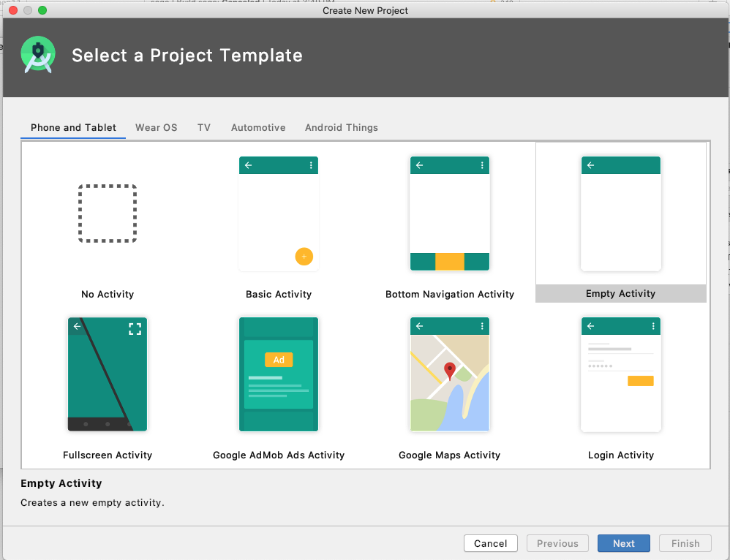Click the back arrow in Google Maps preview
This screenshot has height=560, width=730.
(x=419, y=326)
